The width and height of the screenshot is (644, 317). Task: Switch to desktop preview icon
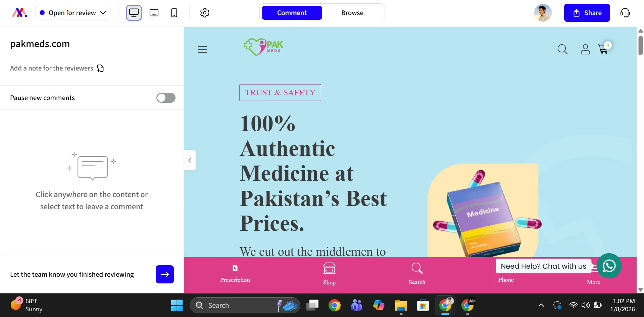pyautogui.click(x=134, y=13)
